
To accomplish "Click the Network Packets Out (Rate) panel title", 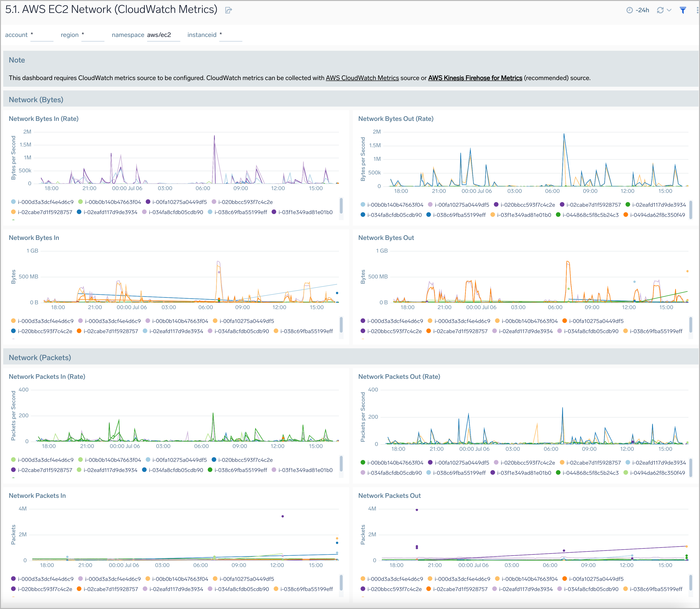I will pos(399,376).
